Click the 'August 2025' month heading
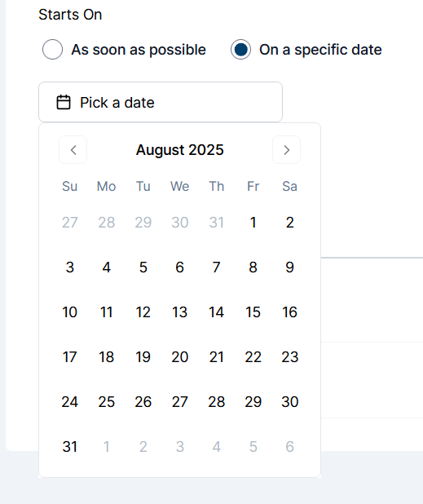 click(x=179, y=150)
